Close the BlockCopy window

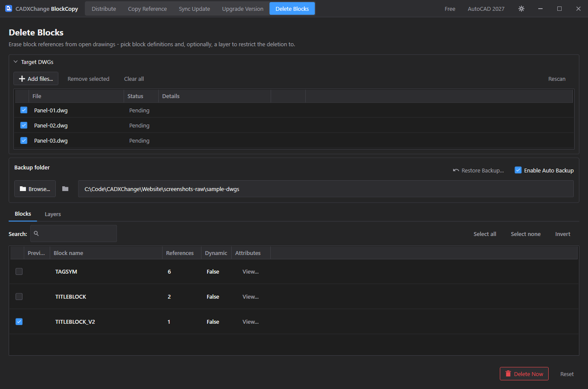pos(578,9)
